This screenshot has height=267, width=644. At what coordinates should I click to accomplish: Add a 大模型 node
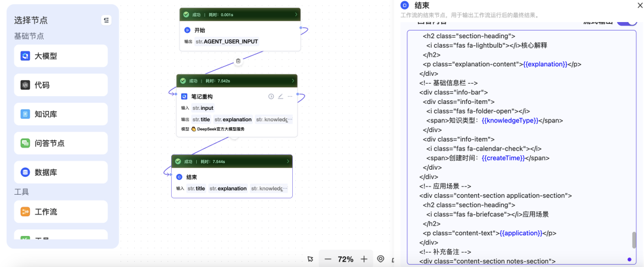pyautogui.click(x=61, y=56)
